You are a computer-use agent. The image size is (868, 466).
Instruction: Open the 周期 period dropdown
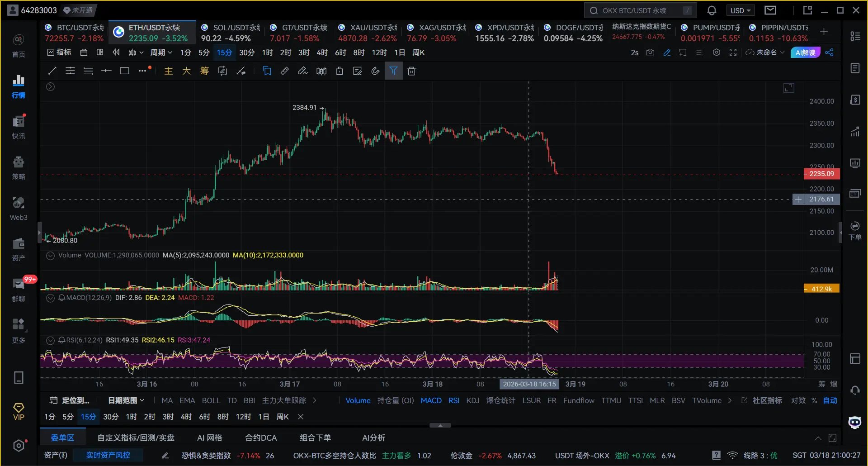pos(161,52)
